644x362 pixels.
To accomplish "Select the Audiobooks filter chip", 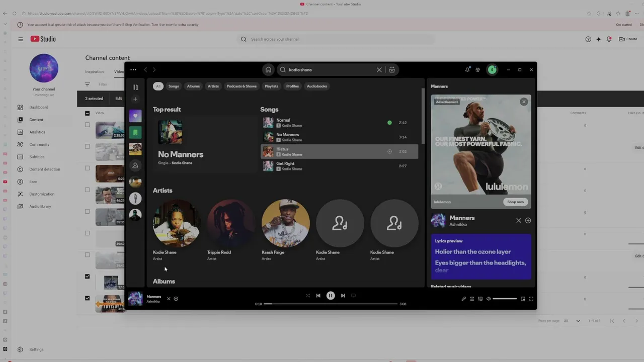I will [x=317, y=86].
